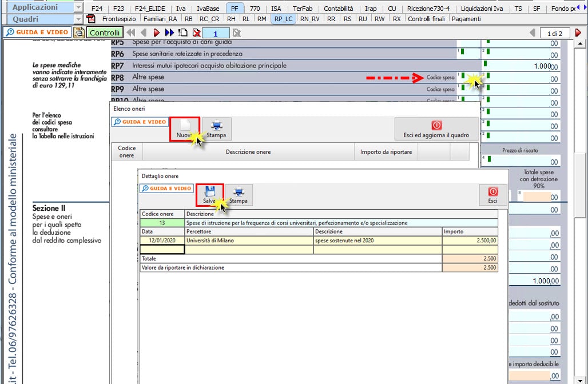Click Nuovo in the Elenco oneri dialog
Screen dimensions: 588x384
[184, 129]
